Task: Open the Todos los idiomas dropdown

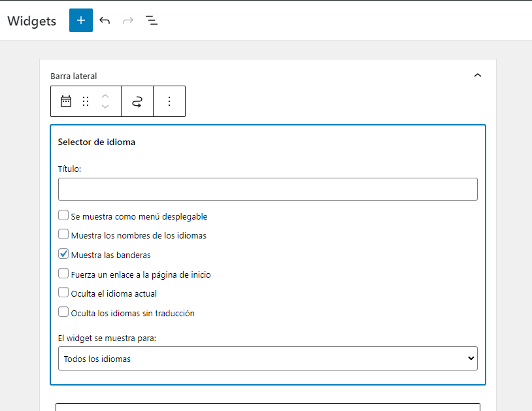Action: pos(268,359)
